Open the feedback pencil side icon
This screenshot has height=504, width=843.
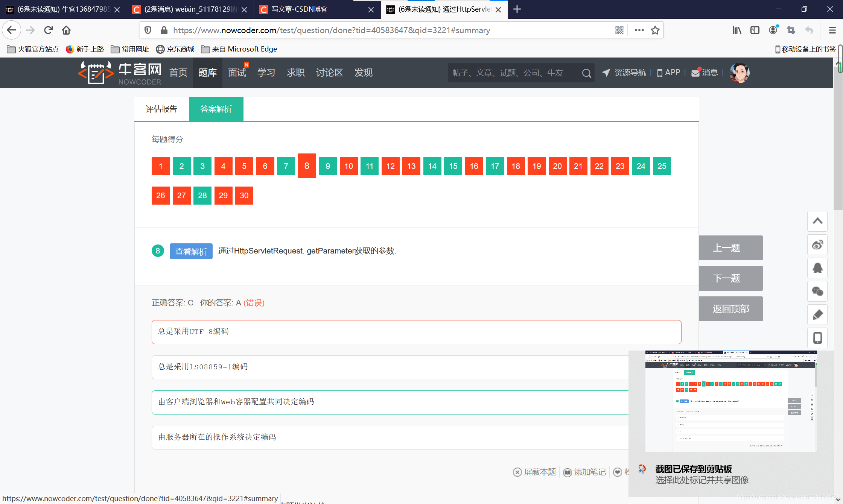click(x=817, y=315)
